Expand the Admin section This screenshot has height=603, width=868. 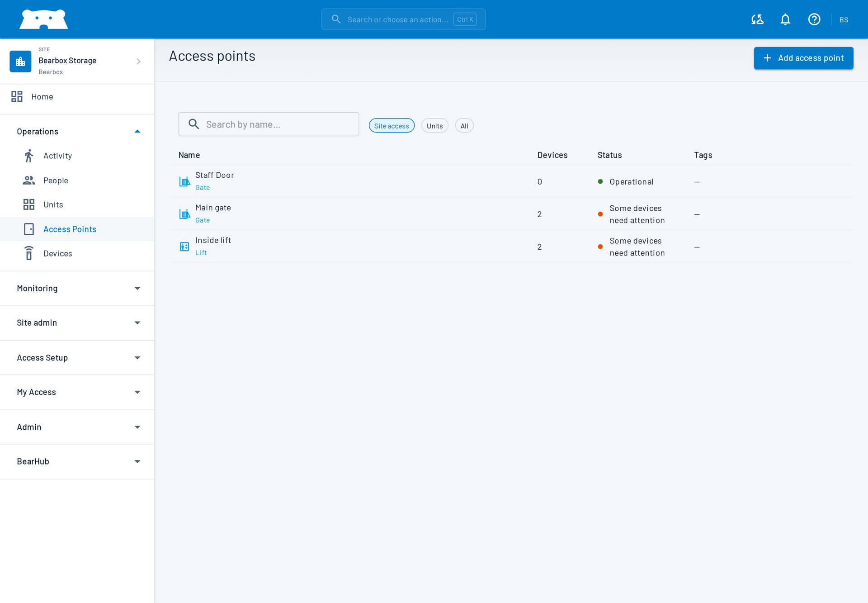point(77,427)
